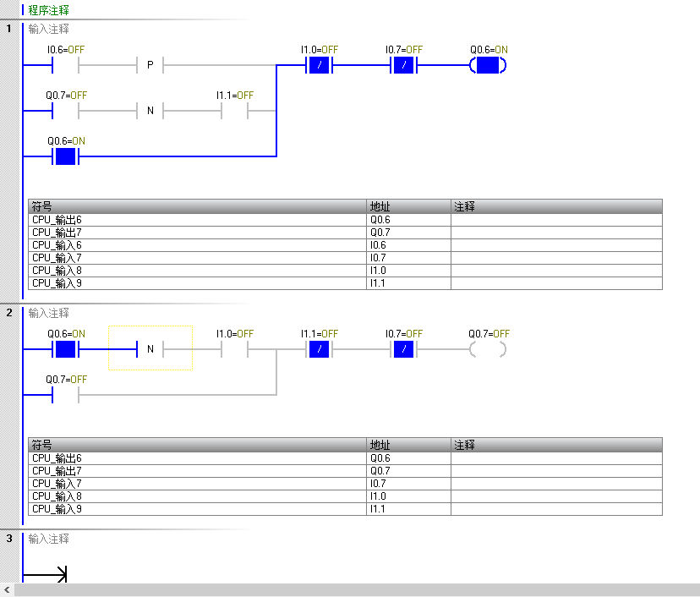Select the I0.6 contact in network 1
Image resolution: width=700 pixels, height=597 pixels.
coord(65,65)
